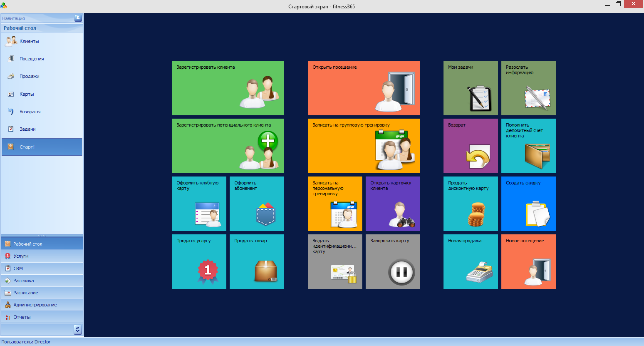Click the badge icon on Продать услугу tile
This screenshot has height=346, width=644.
(208, 272)
